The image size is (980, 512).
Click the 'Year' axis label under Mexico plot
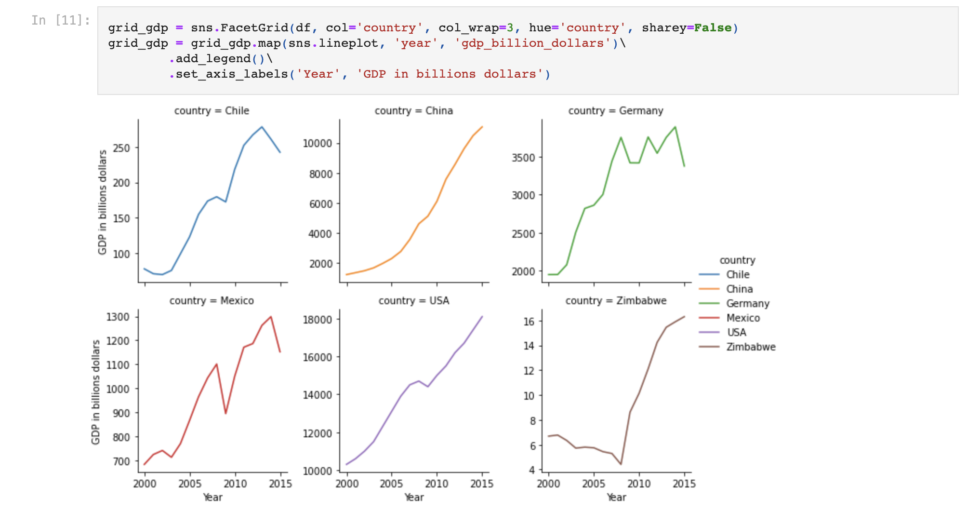[x=213, y=498]
